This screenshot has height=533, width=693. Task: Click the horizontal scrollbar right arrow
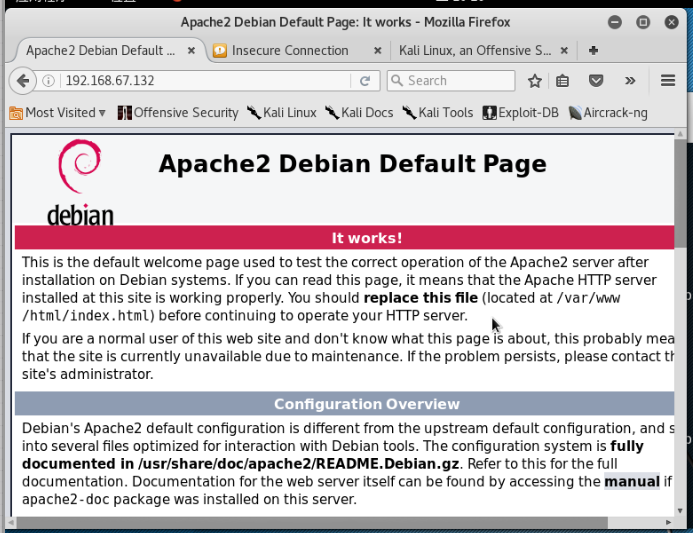[x=668, y=522]
